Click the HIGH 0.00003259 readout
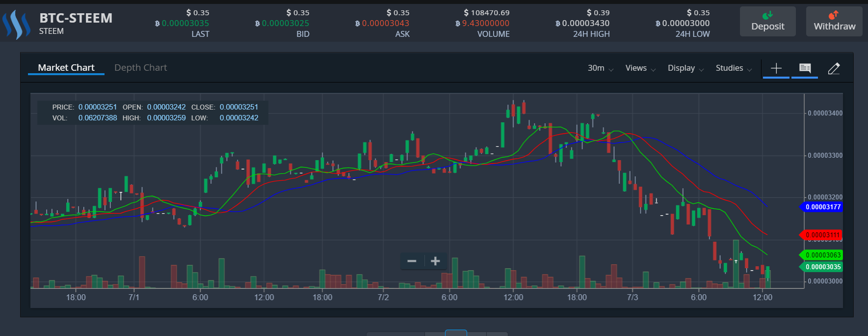868x336 pixels. [x=166, y=118]
